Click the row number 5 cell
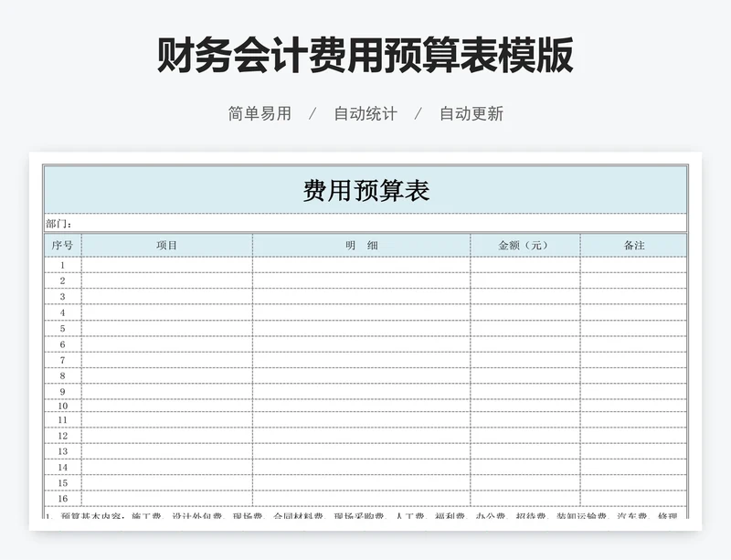The height and width of the screenshot is (560, 731). [63, 328]
